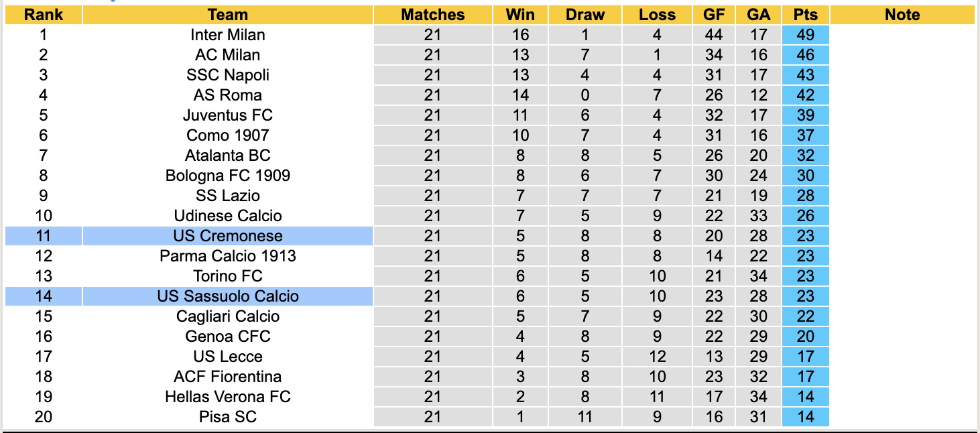This screenshot has height=433, width=980.
Task: Select the Note column header
Action: click(x=902, y=15)
